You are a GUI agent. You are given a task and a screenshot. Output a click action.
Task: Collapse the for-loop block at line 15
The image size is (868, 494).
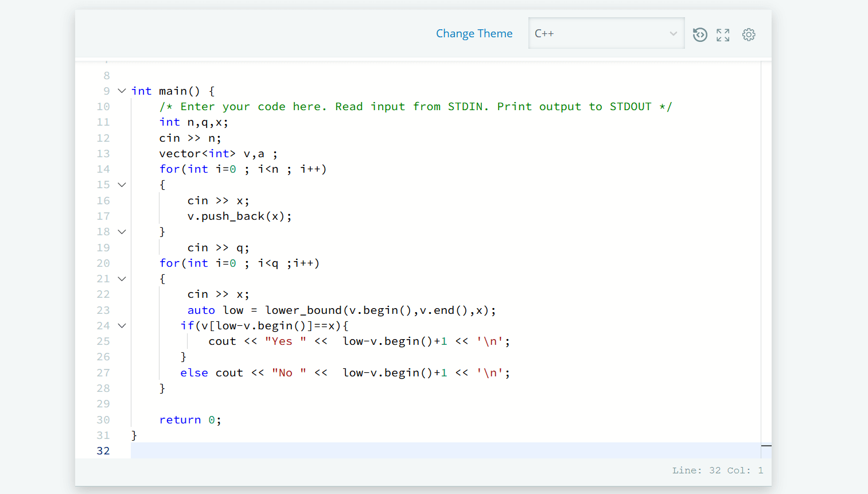click(122, 184)
